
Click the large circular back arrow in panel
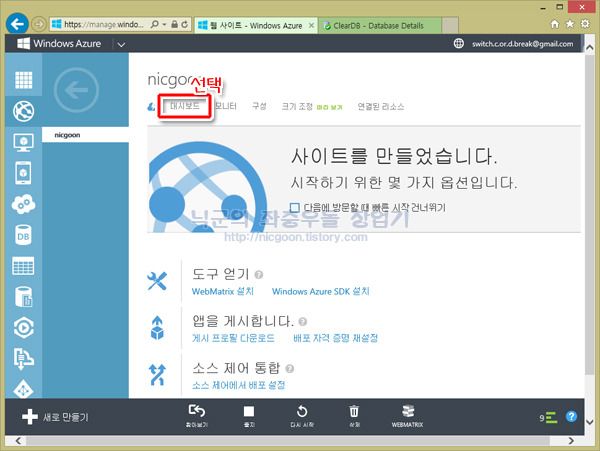tap(76, 90)
